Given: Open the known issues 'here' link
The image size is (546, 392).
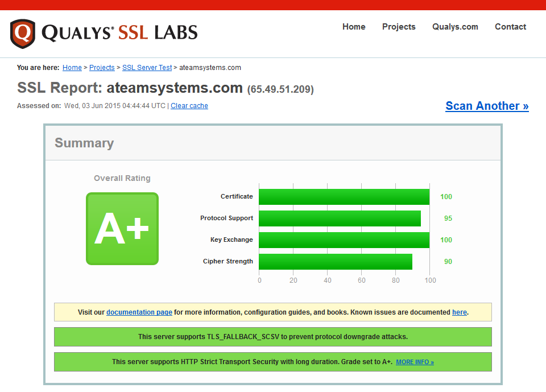Looking at the screenshot, I should pos(460,312).
